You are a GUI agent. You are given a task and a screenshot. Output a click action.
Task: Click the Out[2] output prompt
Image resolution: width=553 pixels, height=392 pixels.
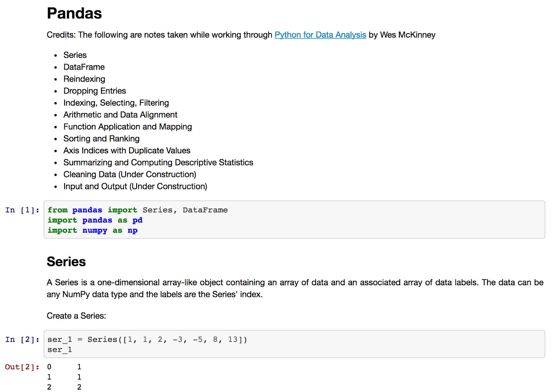pos(22,367)
